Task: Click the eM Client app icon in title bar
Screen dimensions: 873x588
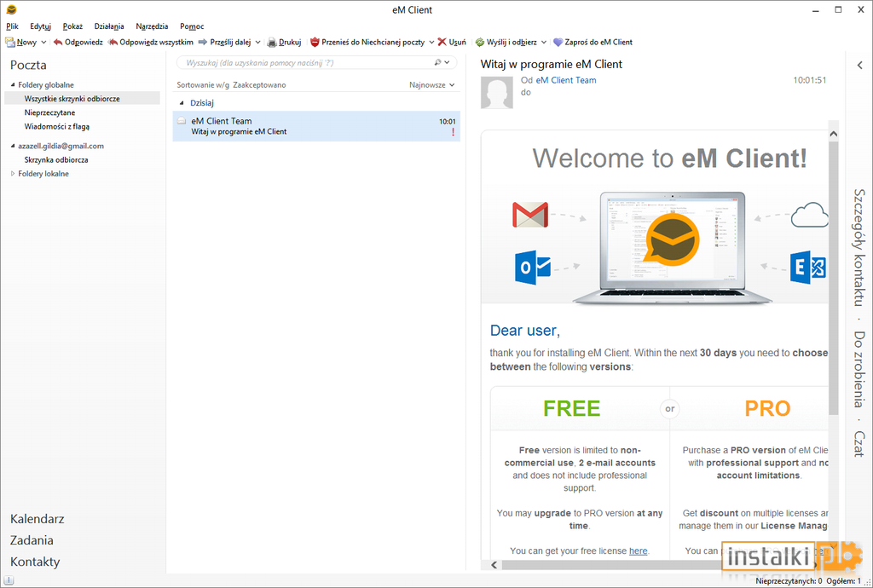Action: [11, 9]
